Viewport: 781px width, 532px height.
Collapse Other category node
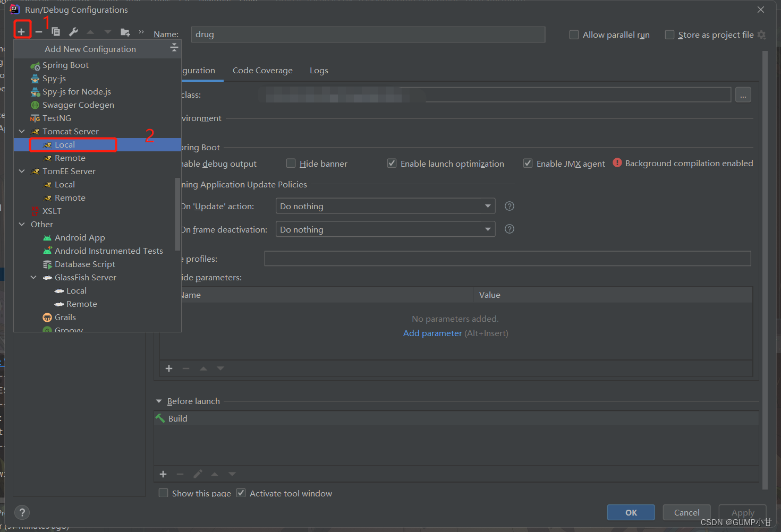click(x=22, y=224)
